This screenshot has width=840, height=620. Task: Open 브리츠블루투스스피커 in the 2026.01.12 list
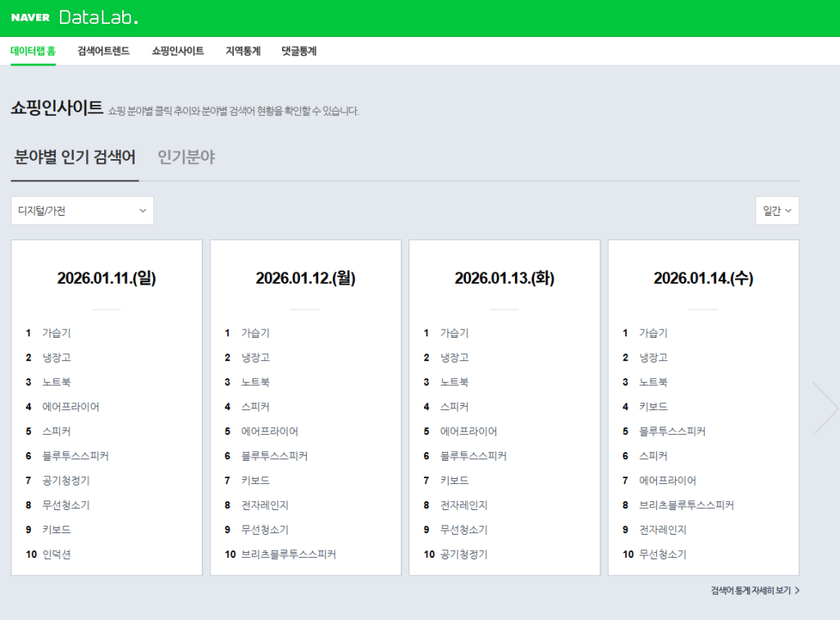coord(288,554)
